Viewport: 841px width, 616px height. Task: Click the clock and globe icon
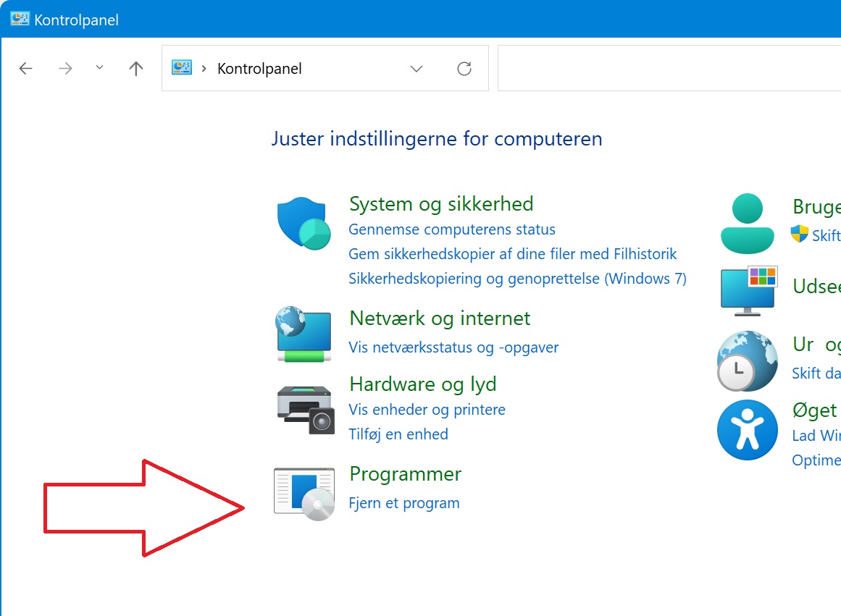[x=747, y=360]
